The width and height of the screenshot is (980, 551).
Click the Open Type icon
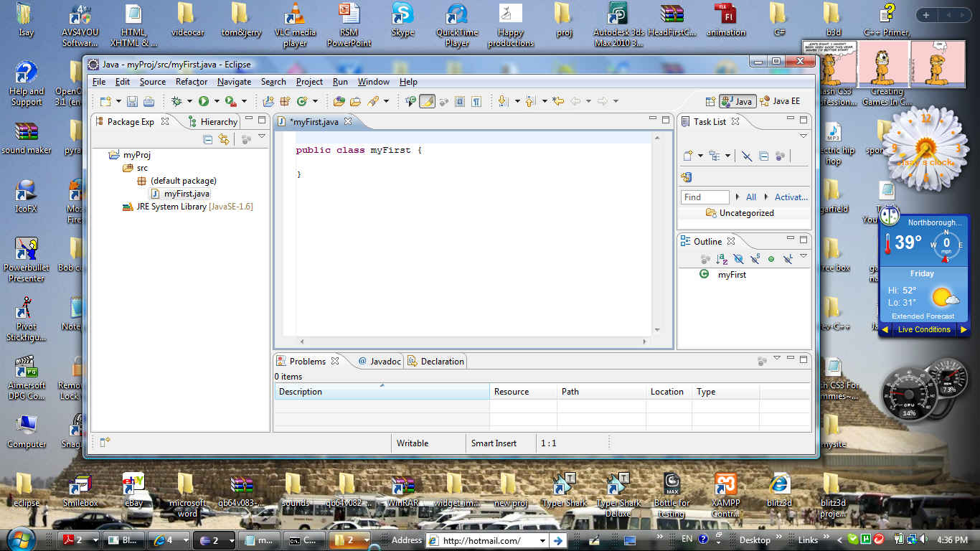point(339,101)
